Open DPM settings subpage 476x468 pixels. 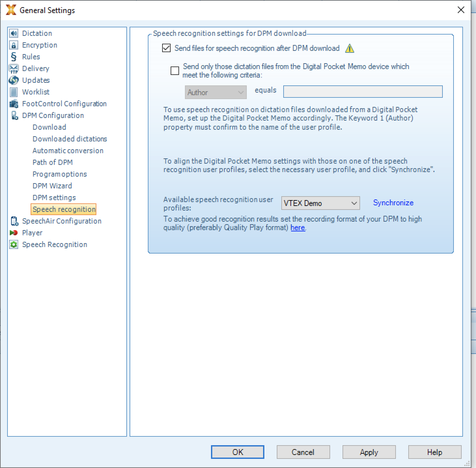pos(54,197)
